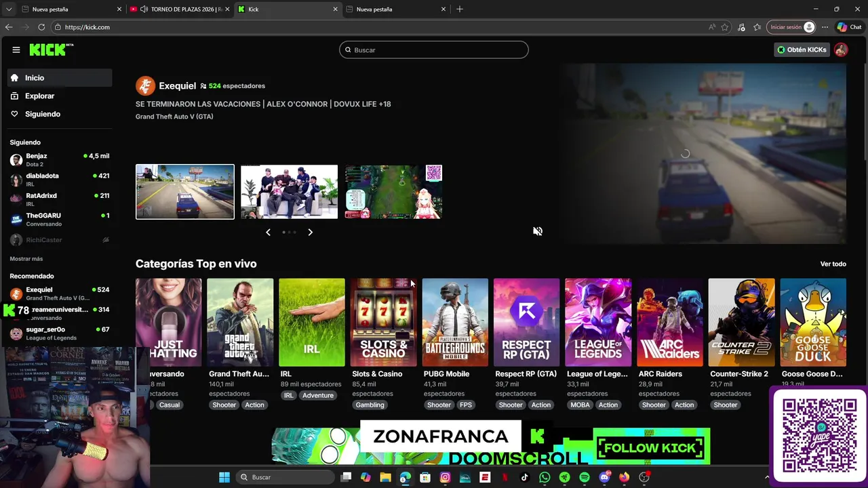Click the FPS tag under PUBG Mobile
Screen dimensions: 868x488
[x=466, y=405]
